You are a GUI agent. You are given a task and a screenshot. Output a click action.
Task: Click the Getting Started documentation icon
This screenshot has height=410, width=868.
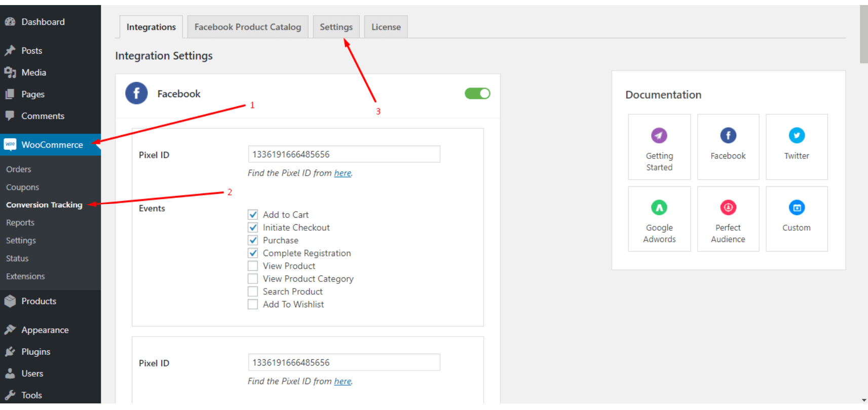[x=659, y=135]
